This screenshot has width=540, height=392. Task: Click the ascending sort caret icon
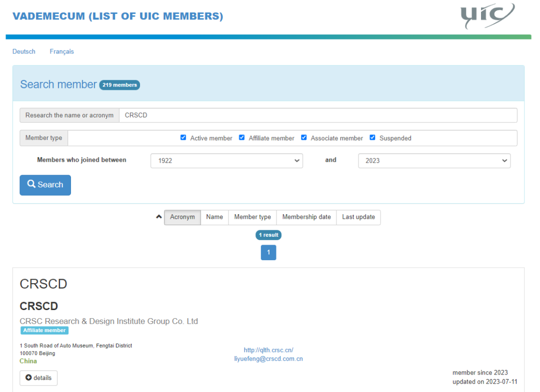(x=159, y=217)
